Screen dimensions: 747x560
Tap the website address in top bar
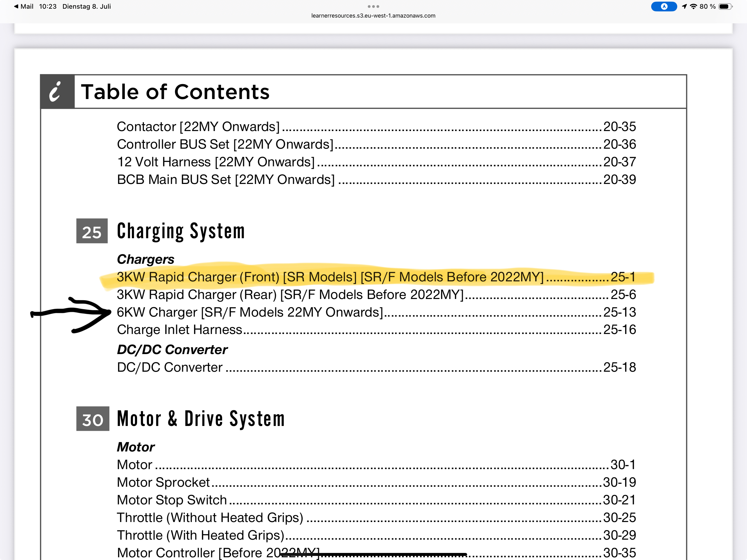coord(373,15)
